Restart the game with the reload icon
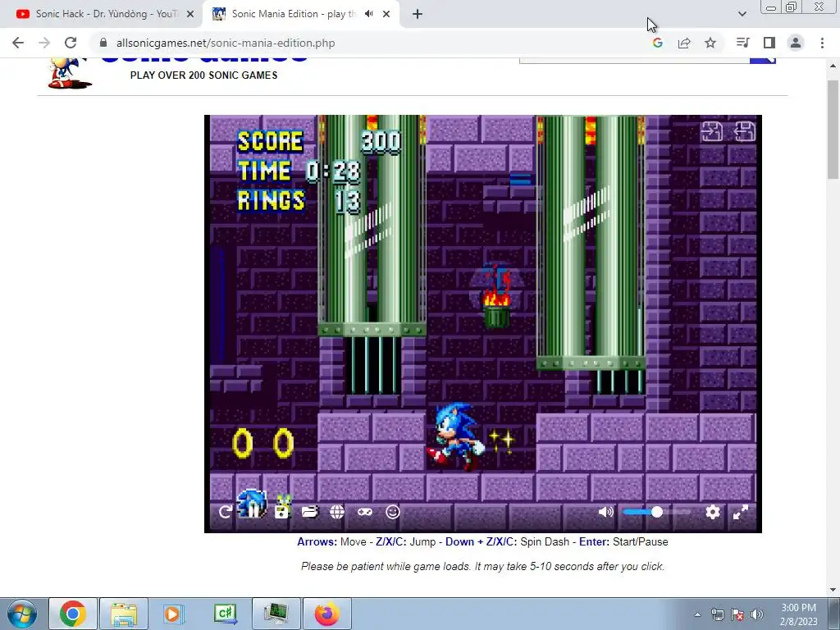The width and height of the screenshot is (840, 630). pyautogui.click(x=225, y=512)
